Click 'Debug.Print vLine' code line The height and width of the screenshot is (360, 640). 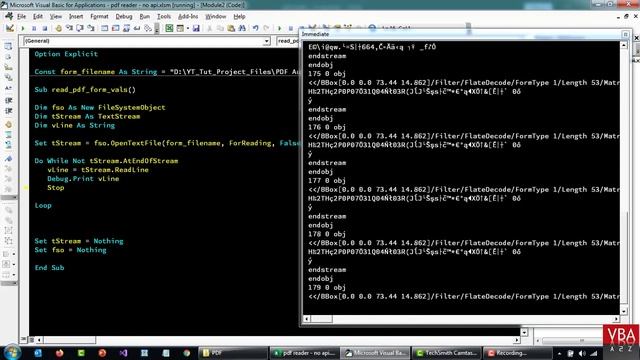[83, 179]
